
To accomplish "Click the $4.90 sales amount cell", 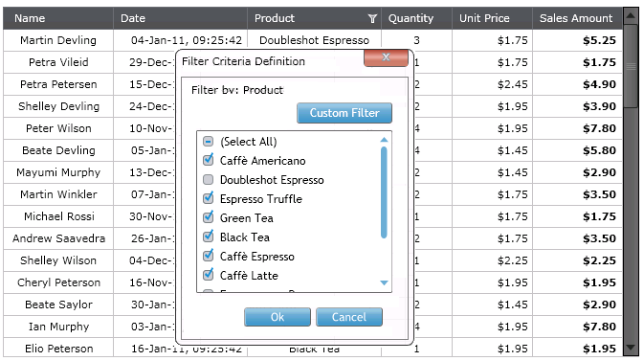I will (577, 84).
